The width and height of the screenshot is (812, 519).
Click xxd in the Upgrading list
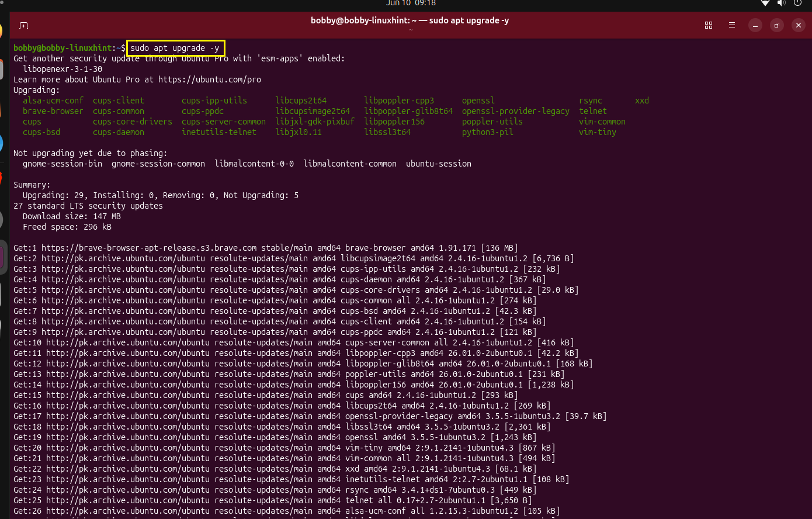point(642,101)
